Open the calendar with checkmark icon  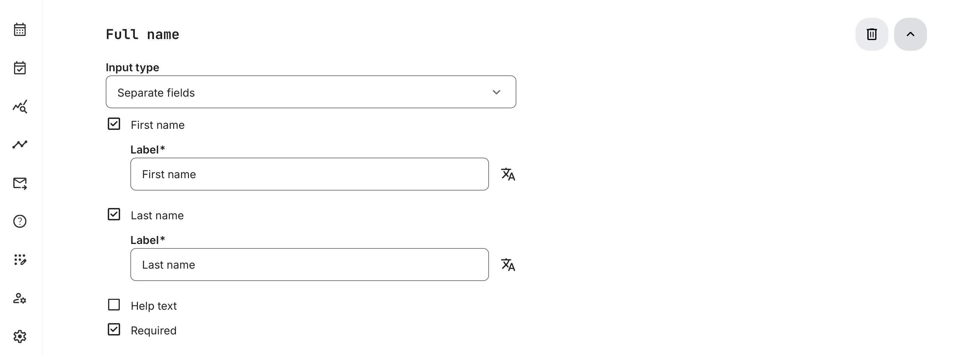(x=20, y=68)
